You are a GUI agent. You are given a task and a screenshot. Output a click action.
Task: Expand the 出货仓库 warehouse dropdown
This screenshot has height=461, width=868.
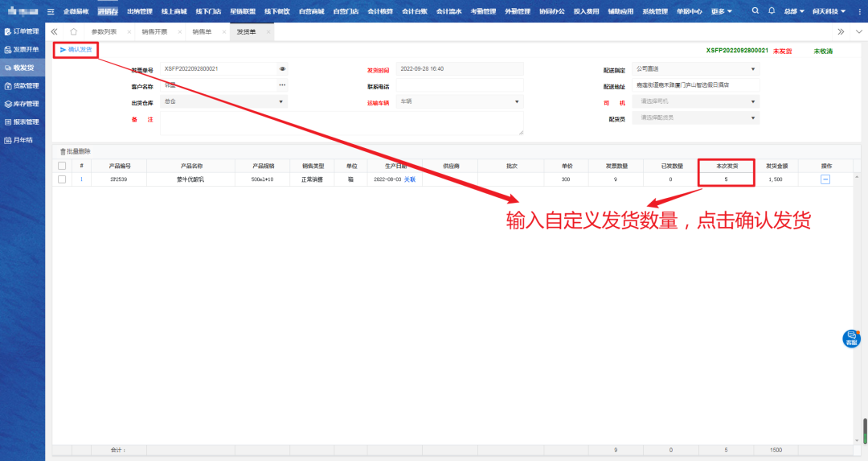(281, 102)
